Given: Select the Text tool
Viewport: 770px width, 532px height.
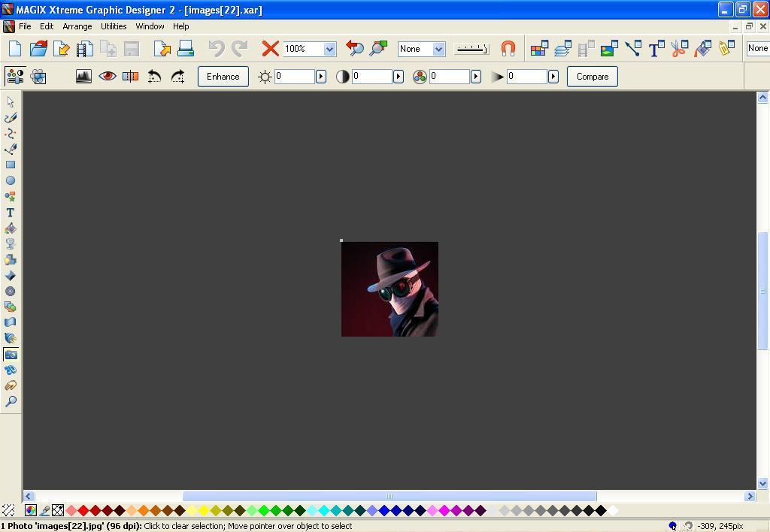Looking at the screenshot, I should 11,213.
